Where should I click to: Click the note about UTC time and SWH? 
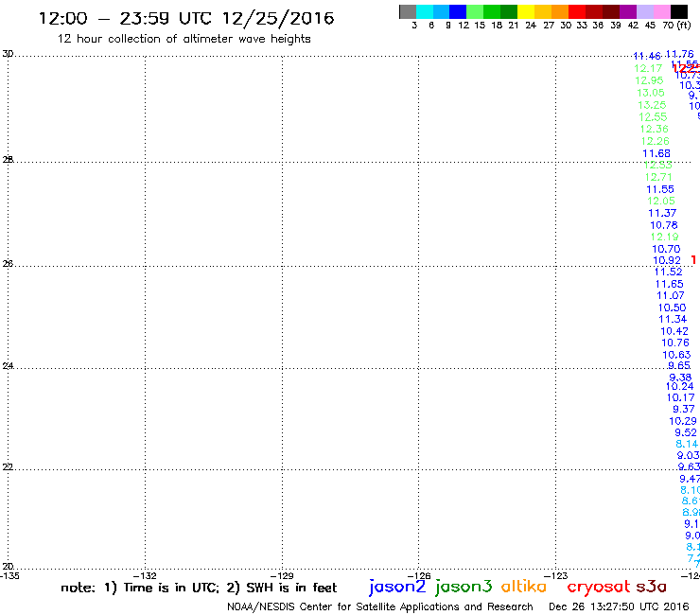point(199,588)
